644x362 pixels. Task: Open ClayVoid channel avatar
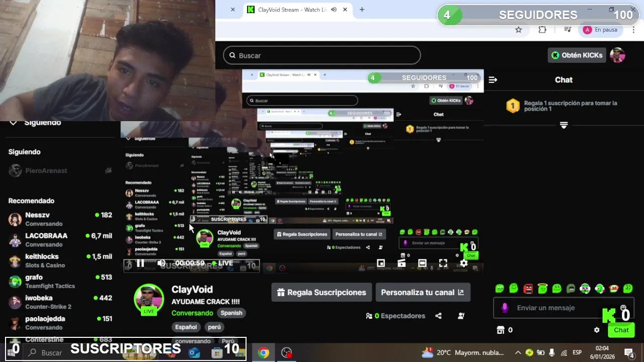point(149,299)
